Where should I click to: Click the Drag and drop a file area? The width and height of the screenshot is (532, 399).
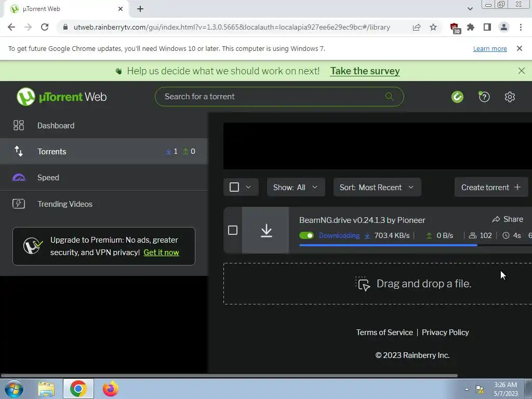pos(378,284)
